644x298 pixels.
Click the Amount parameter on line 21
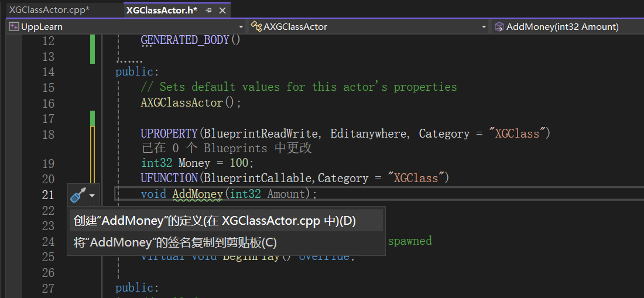286,194
